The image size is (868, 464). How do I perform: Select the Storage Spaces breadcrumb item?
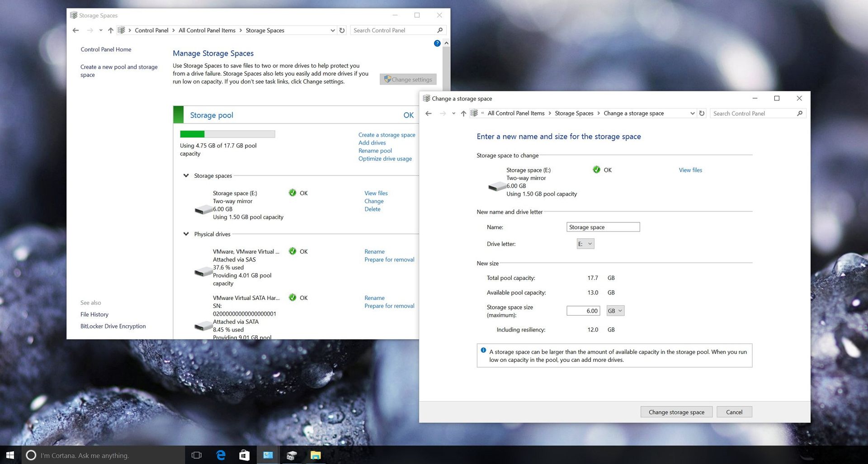pos(574,113)
